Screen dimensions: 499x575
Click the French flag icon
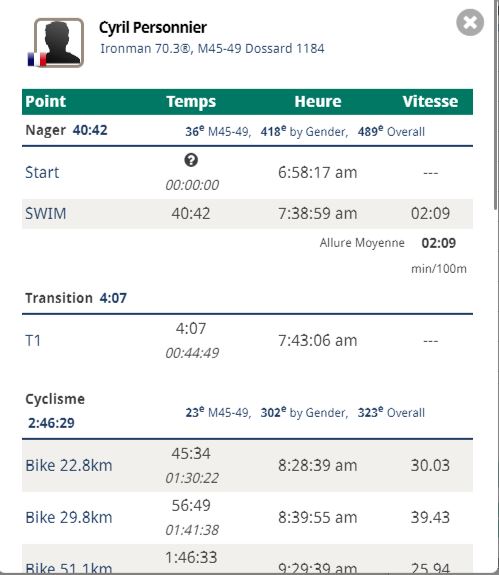point(37,59)
